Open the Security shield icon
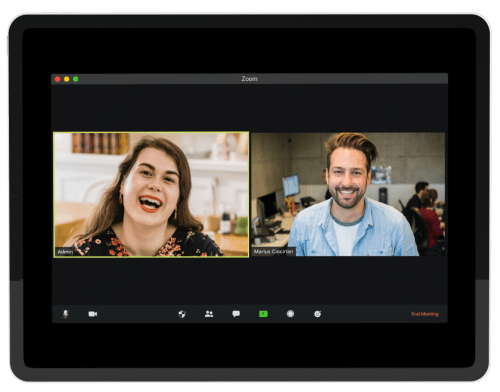The height and width of the screenshot is (392, 500). tap(182, 314)
